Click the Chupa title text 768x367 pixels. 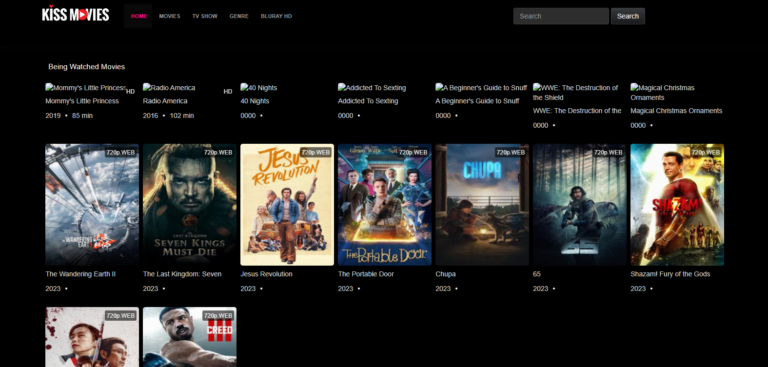[445, 274]
